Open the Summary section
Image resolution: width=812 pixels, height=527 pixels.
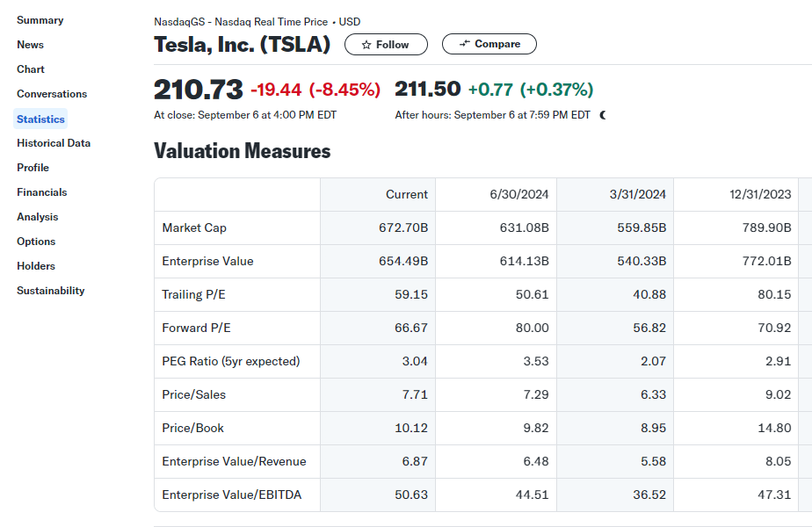(40, 19)
